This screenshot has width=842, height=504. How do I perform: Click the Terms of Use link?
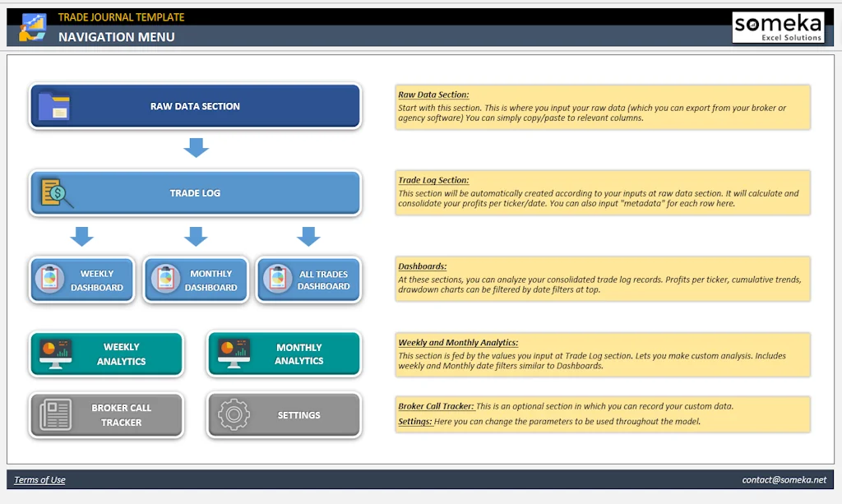(x=39, y=479)
